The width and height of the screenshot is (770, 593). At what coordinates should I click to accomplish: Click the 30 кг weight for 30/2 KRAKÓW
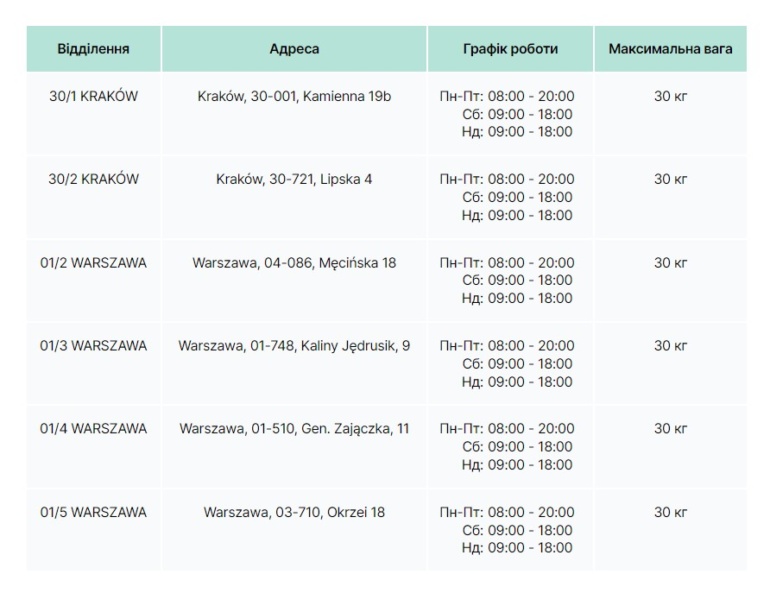click(670, 180)
